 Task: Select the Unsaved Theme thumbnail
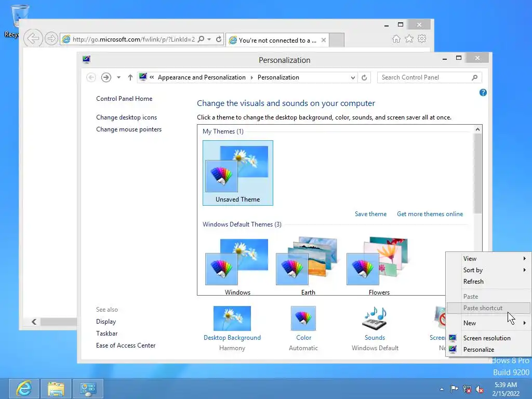tap(238, 173)
